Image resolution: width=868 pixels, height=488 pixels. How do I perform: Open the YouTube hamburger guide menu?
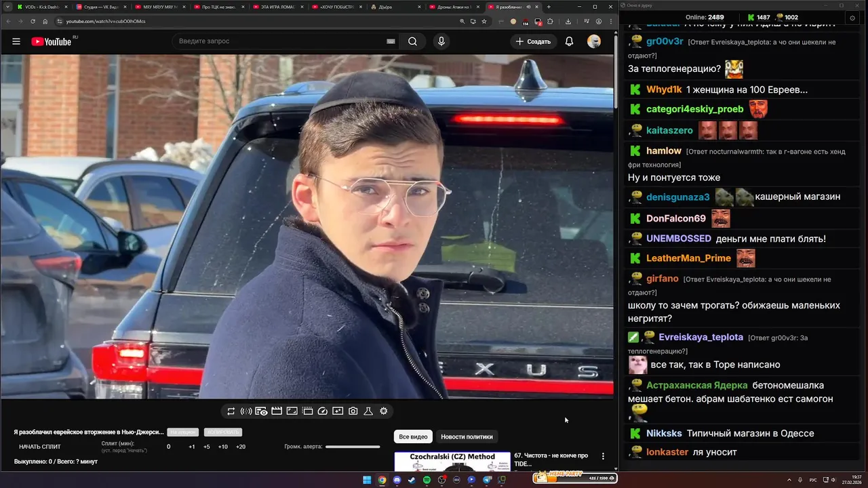[x=16, y=41]
